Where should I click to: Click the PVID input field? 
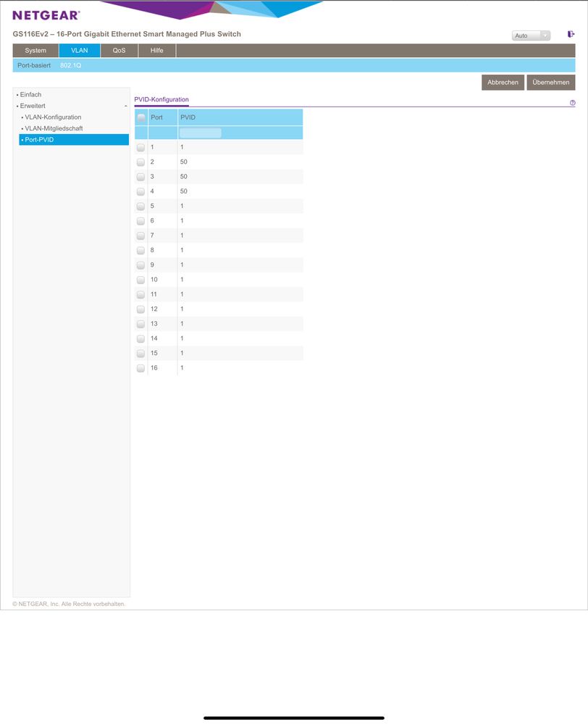pos(201,133)
